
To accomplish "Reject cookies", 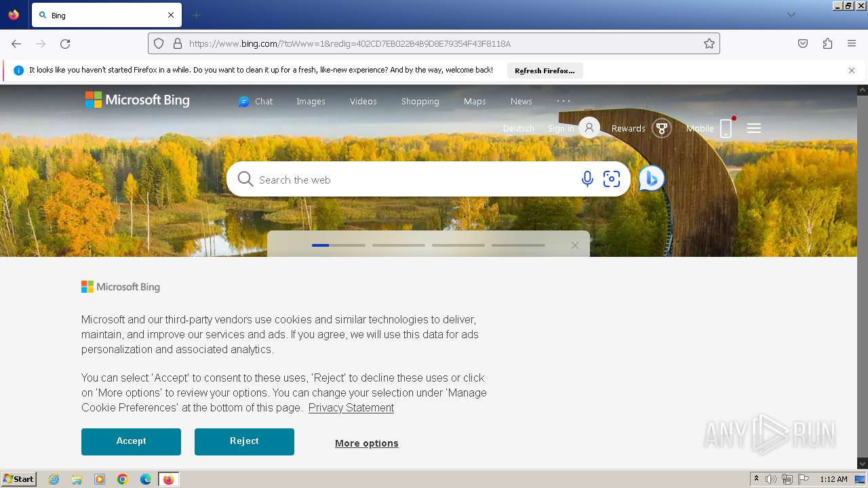I will (244, 441).
